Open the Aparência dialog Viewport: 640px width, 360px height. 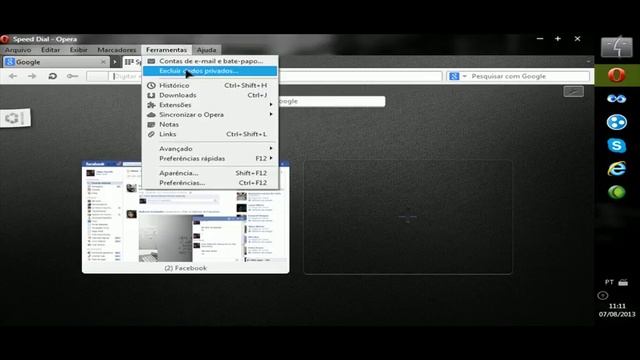[210, 173]
